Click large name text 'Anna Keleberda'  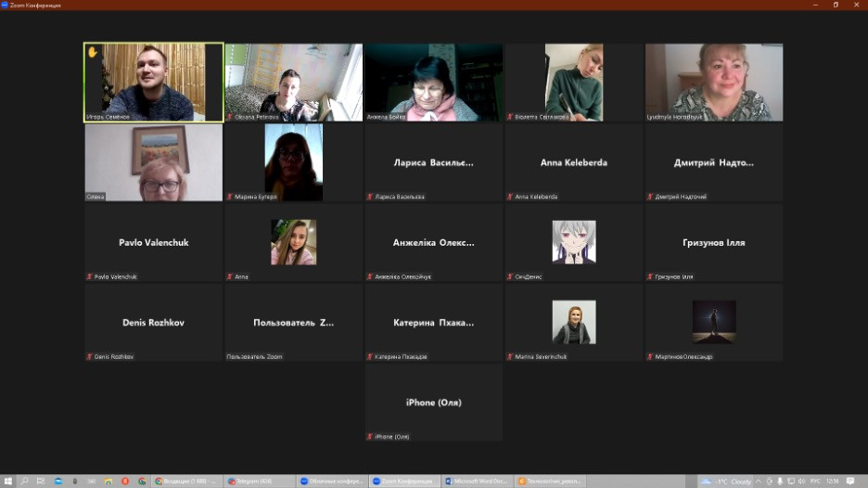pyautogui.click(x=574, y=162)
